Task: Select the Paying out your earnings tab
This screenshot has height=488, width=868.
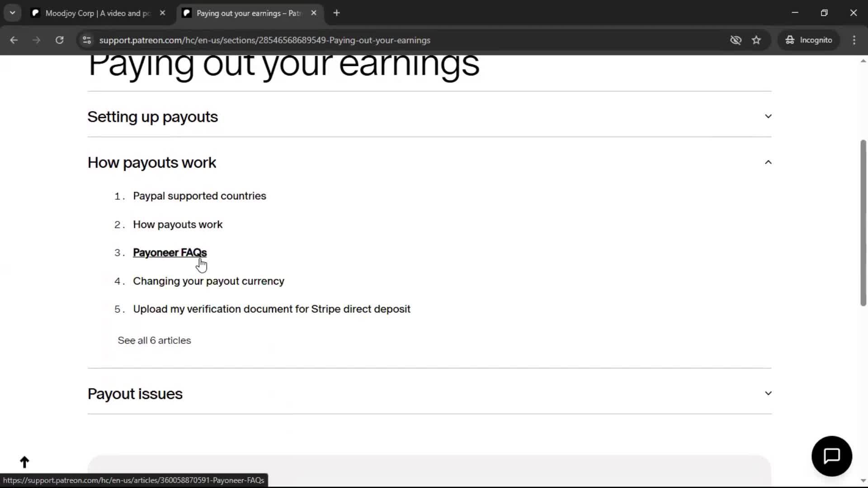Action: pyautogui.click(x=249, y=13)
